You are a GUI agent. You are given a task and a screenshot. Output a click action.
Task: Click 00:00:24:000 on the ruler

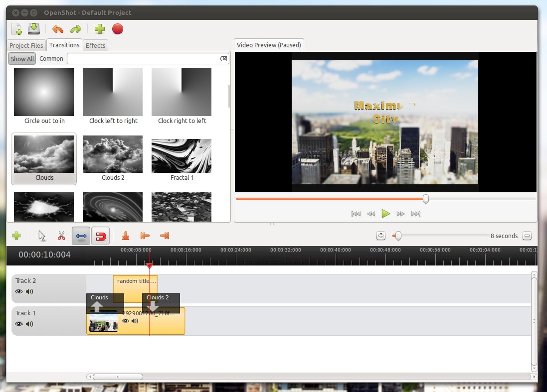[235, 250]
